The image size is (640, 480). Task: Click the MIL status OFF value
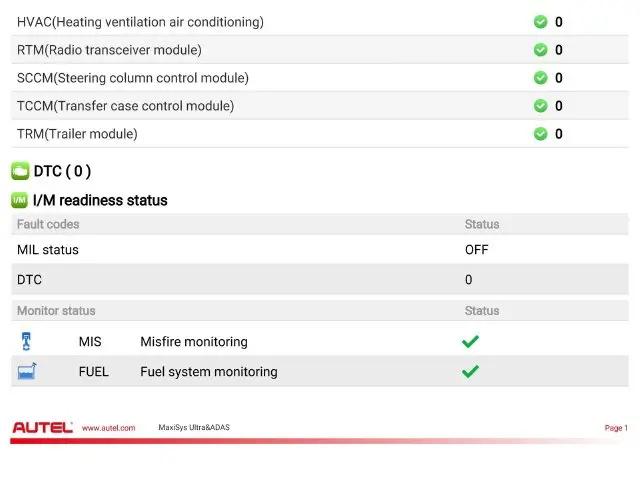pos(476,249)
